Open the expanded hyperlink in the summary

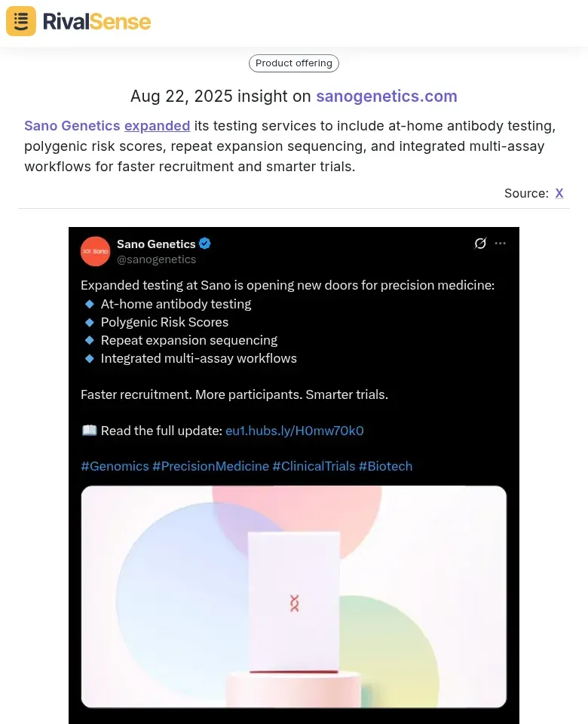157,126
